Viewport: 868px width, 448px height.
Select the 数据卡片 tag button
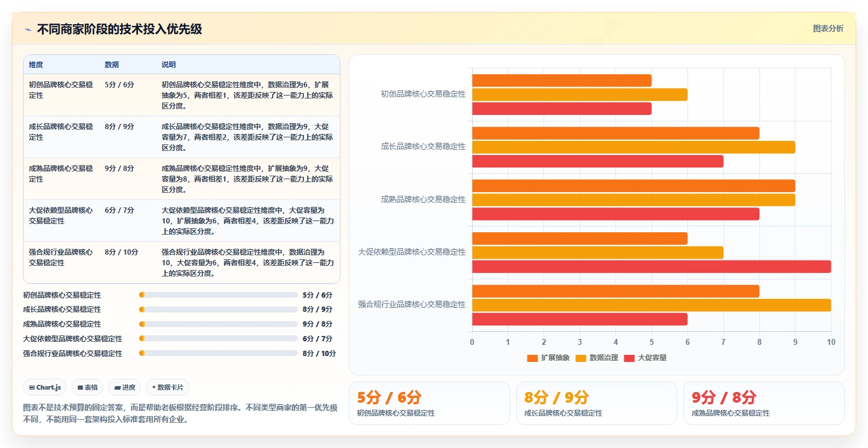[168, 387]
